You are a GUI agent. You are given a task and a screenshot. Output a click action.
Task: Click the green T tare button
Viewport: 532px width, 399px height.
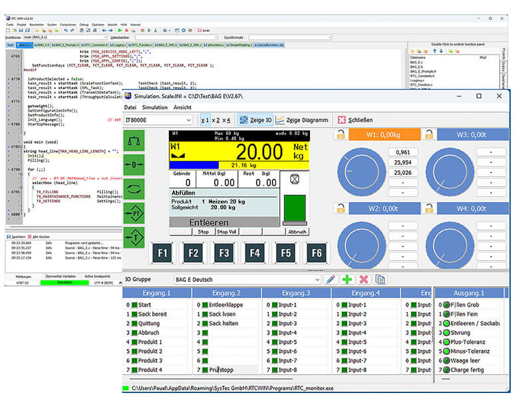point(134,236)
